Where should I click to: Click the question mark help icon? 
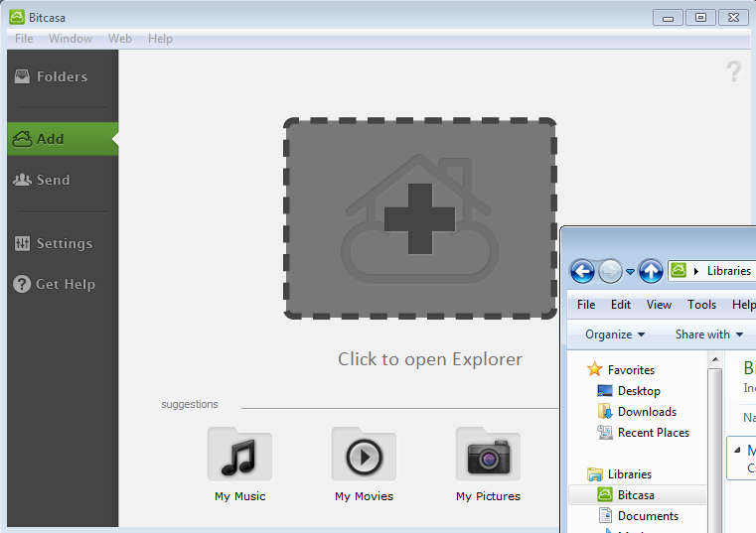pos(733,71)
